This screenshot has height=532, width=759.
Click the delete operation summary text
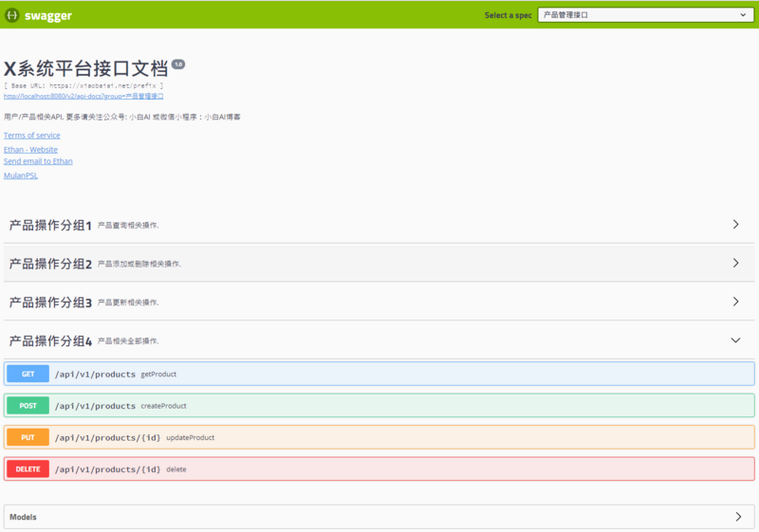(176, 469)
